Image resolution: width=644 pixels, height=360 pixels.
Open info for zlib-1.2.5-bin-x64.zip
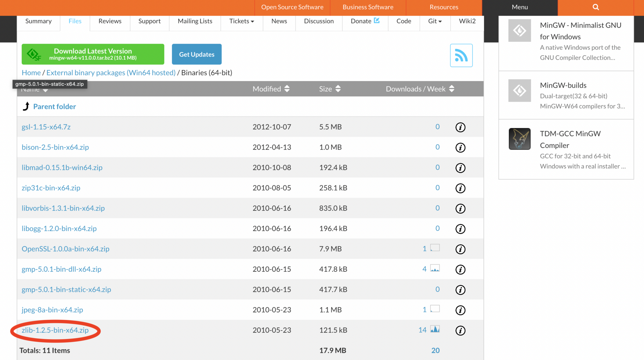tap(460, 330)
